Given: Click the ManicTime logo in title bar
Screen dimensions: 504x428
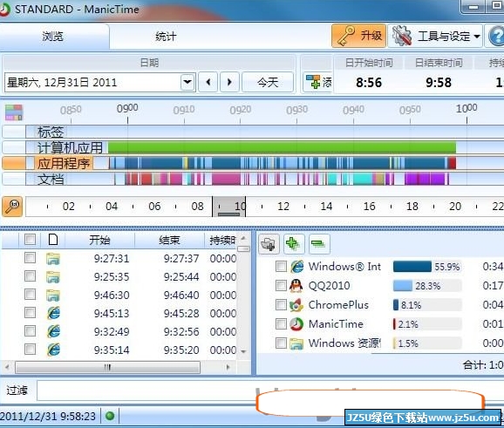Looking at the screenshot, I should (5, 10).
